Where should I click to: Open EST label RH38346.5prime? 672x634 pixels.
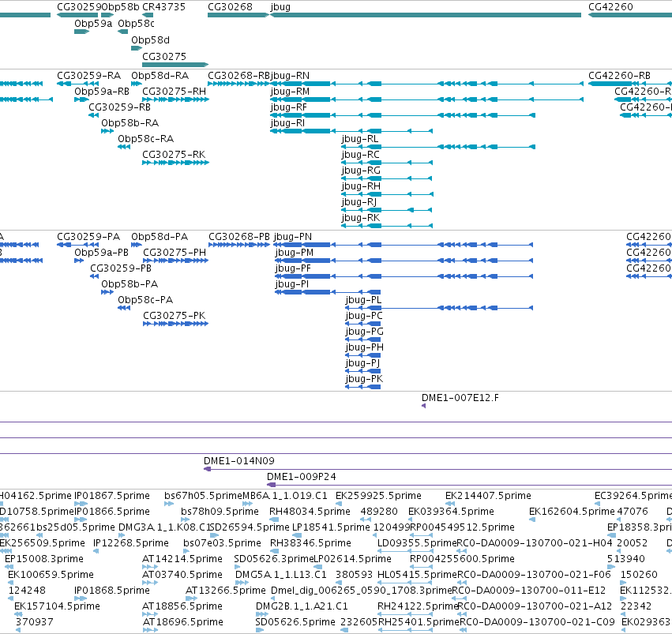coord(310,544)
